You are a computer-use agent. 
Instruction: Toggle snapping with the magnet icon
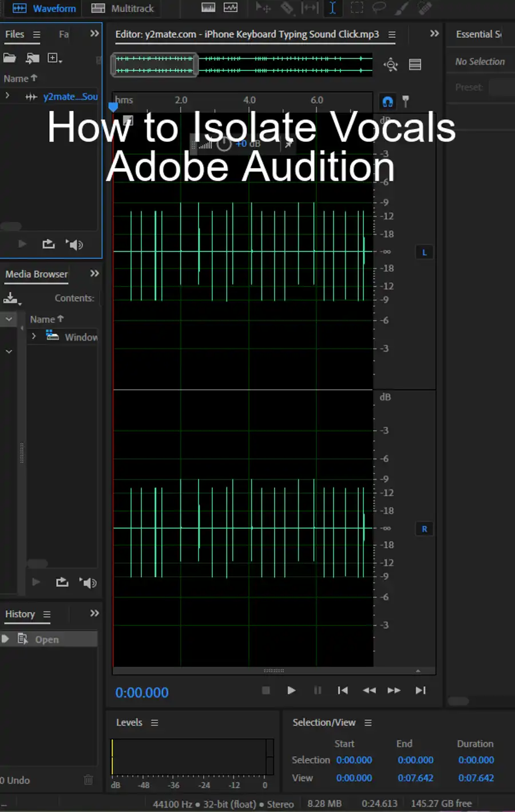pyautogui.click(x=387, y=102)
